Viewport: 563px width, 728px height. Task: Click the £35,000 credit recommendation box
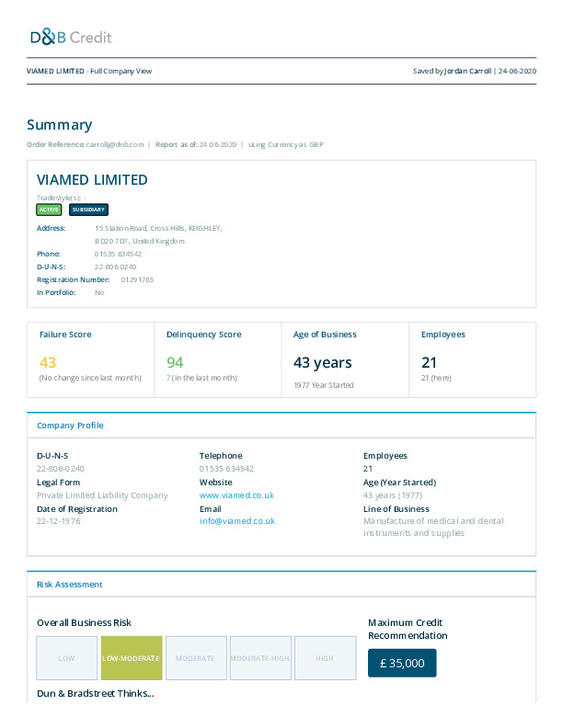(x=402, y=663)
